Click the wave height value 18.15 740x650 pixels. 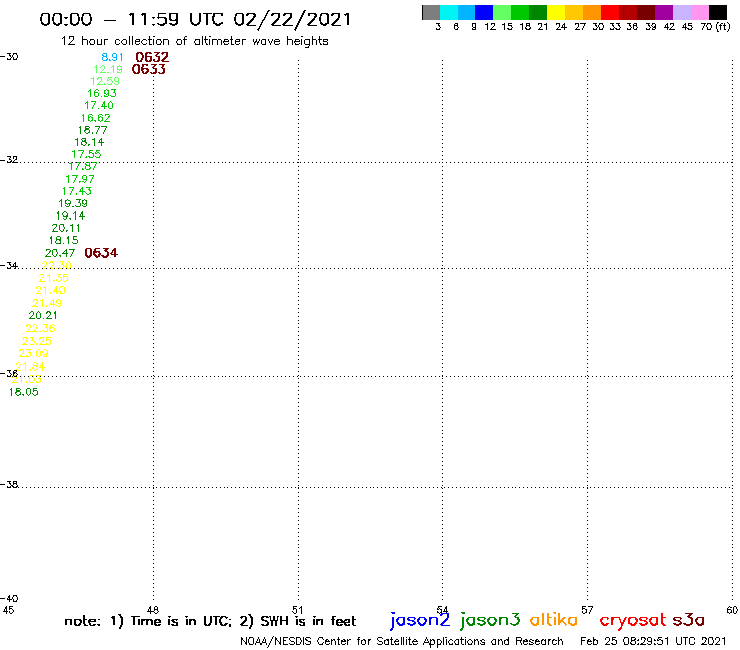click(64, 240)
